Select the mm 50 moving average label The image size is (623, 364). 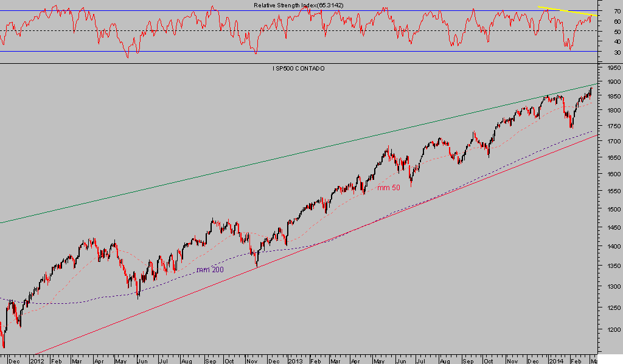389,188
